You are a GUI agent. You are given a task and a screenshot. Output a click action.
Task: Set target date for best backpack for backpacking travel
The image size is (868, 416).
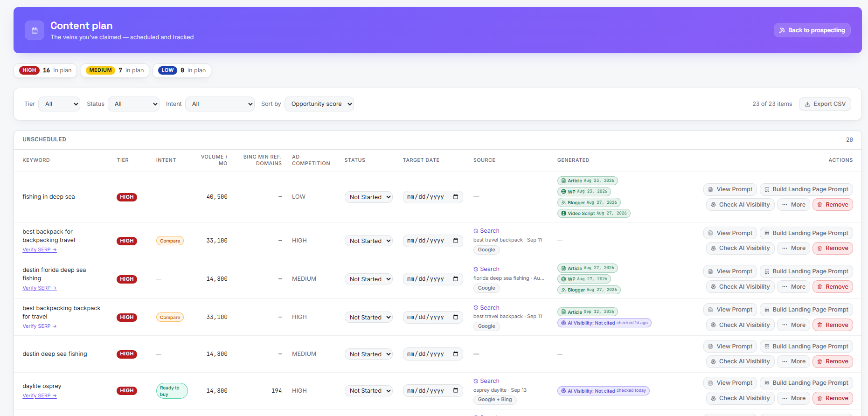[x=433, y=241]
